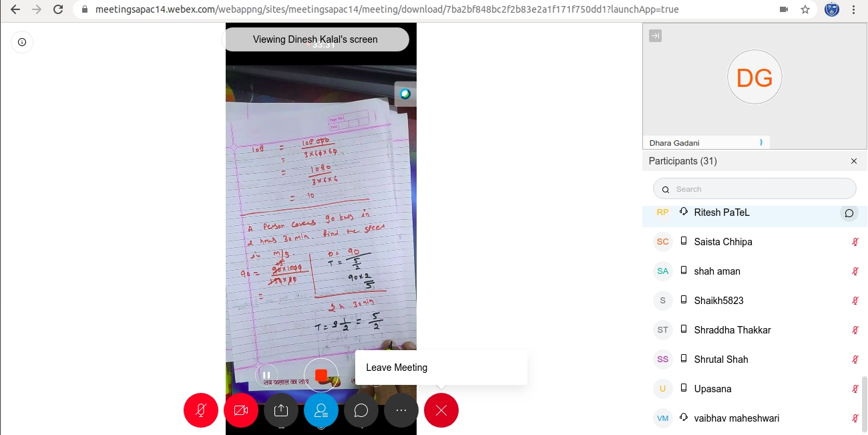
Task: Click camera permission icon in address bar
Action: click(x=784, y=10)
